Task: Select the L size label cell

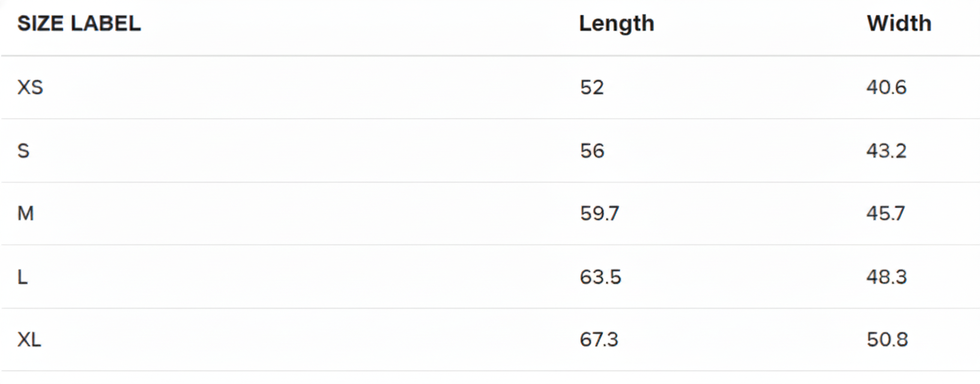Action: click(23, 277)
